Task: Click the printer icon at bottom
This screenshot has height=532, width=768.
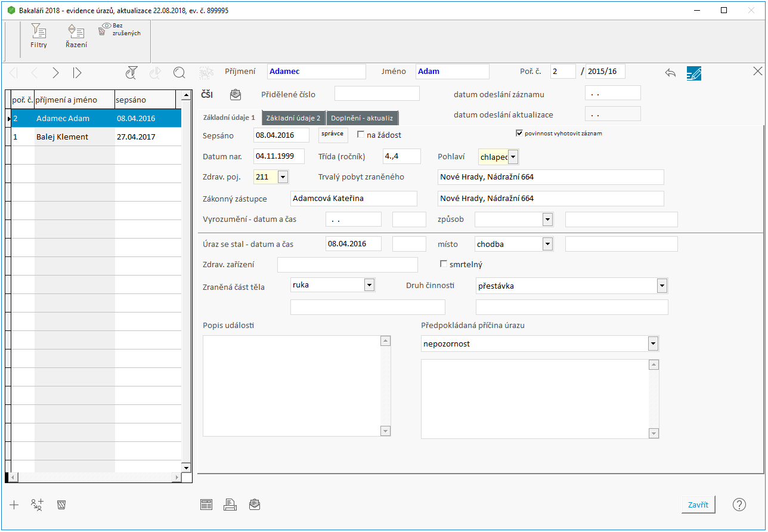Action: coord(230,505)
